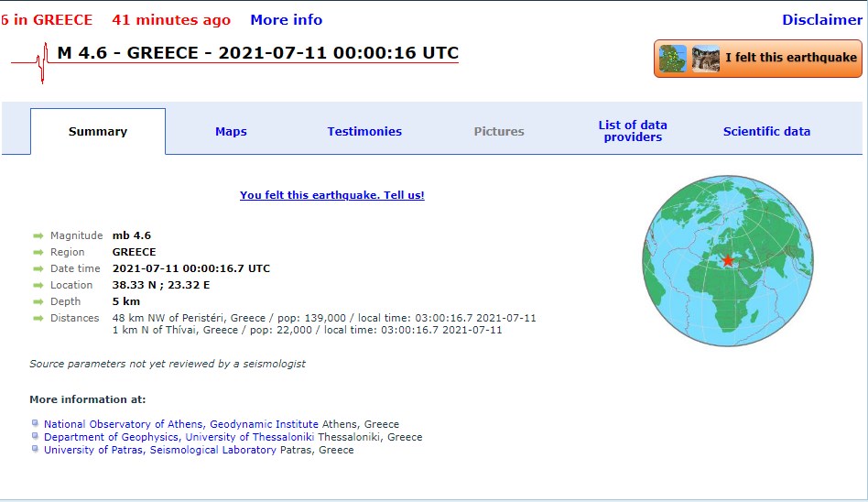Image resolution: width=868 pixels, height=502 pixels.
Task: Click bullet icon next to University of Patras
Action: 35,450
